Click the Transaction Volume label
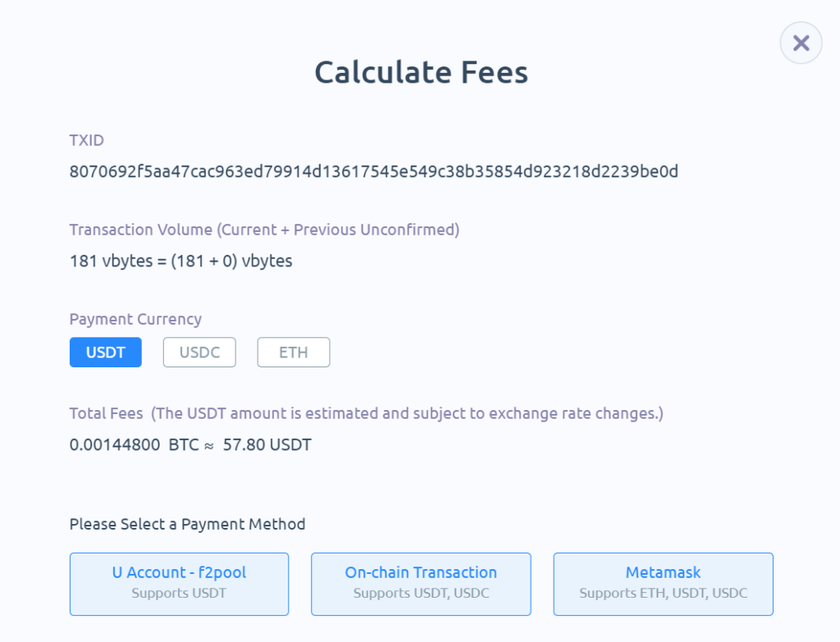 141,230
